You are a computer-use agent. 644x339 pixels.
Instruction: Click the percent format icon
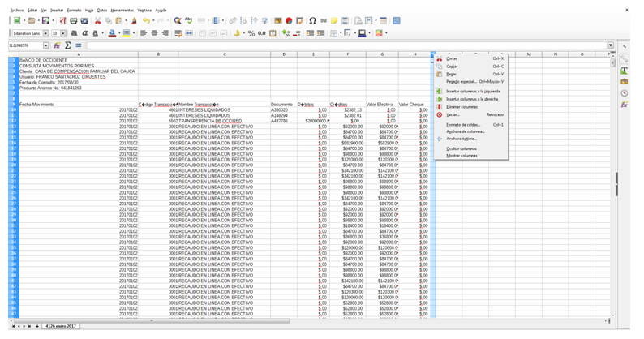[x=251, y=33]
